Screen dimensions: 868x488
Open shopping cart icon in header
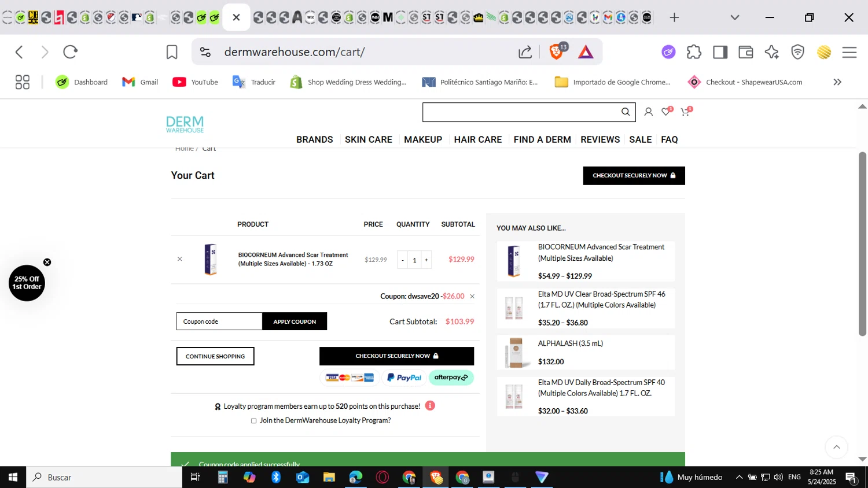[x=685, y=112]
